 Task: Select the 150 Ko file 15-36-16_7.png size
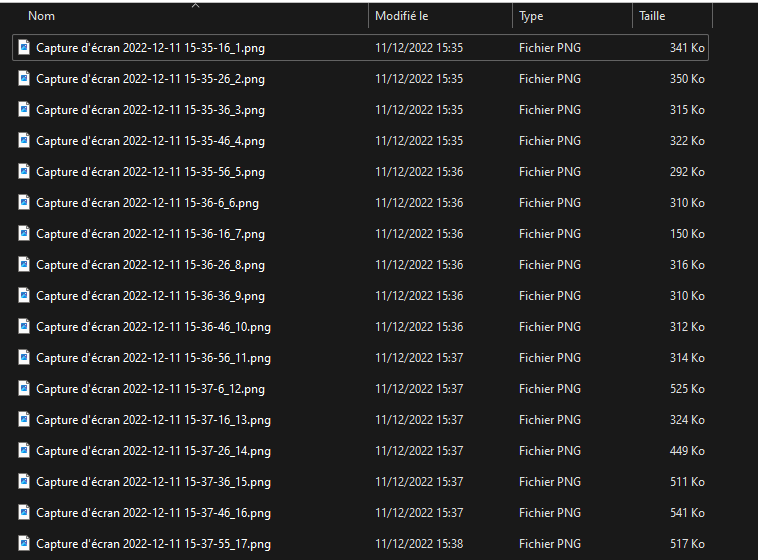[687, 233]
